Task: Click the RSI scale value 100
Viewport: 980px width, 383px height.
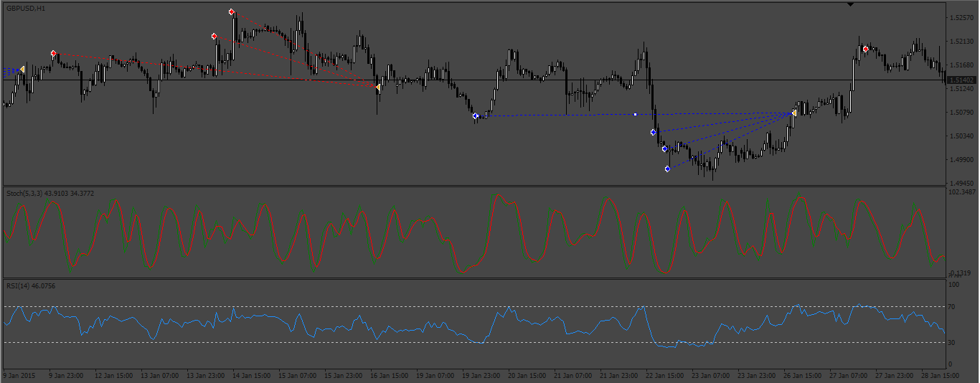Action: click(953, 285)
